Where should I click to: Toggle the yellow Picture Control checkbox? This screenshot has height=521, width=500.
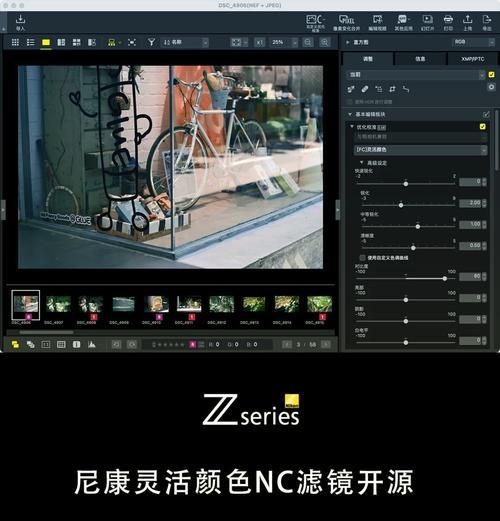click(x=482, y=127)
